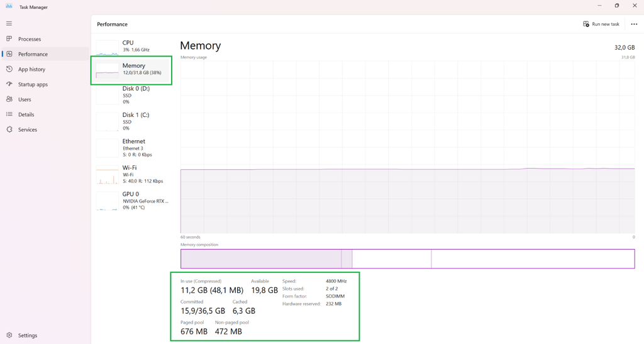Screen dimensions: 644x344
Task: Click the Speed 4800 MHz value
Action: click(336, 281)
